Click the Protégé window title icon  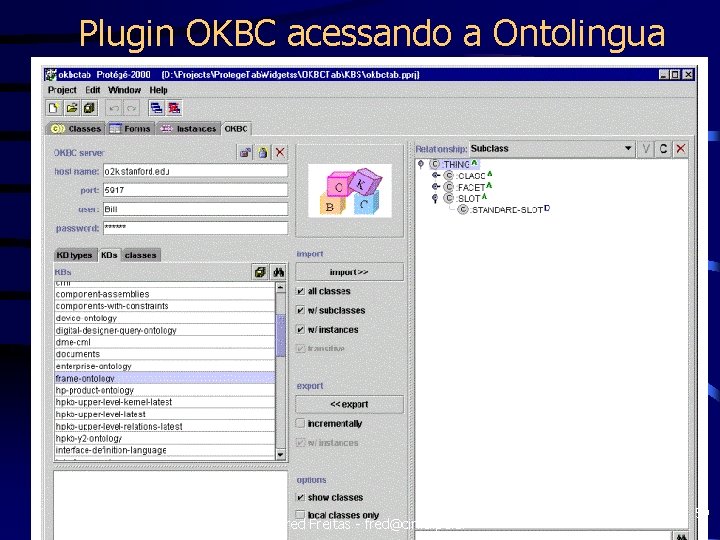point(51,74)
